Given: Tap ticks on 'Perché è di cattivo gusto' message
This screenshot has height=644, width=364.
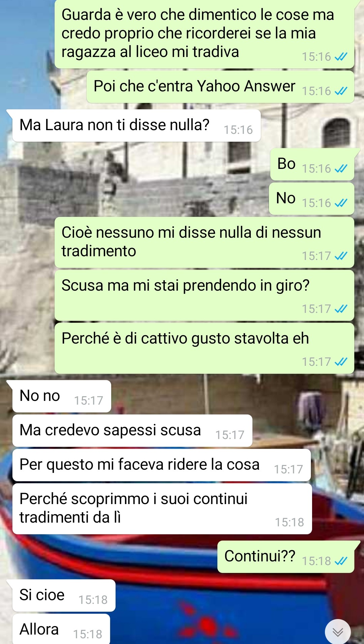Looking at the screenshot, I should (341, 361).
